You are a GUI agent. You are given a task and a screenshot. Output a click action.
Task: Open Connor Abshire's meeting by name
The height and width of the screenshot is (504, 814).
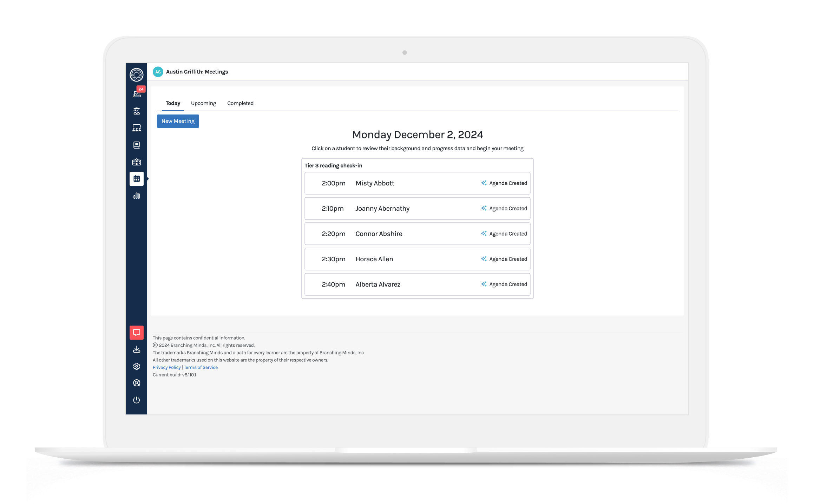379,234
